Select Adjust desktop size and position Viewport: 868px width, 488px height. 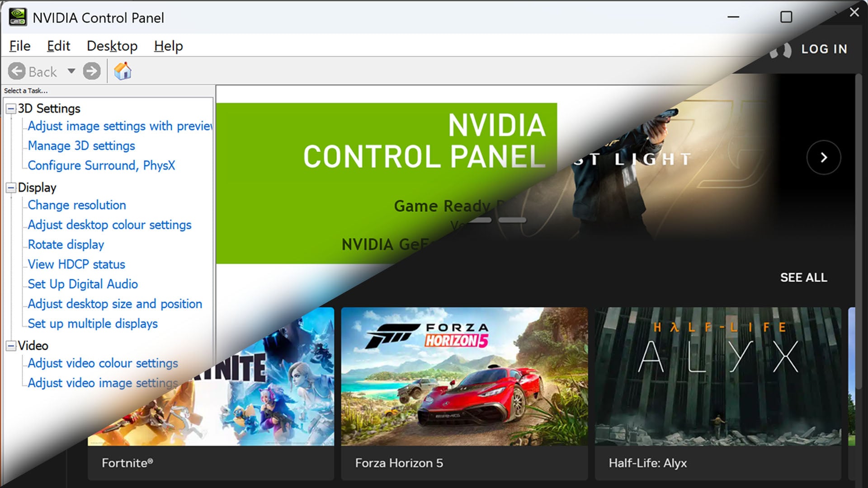tap(115, 304)
